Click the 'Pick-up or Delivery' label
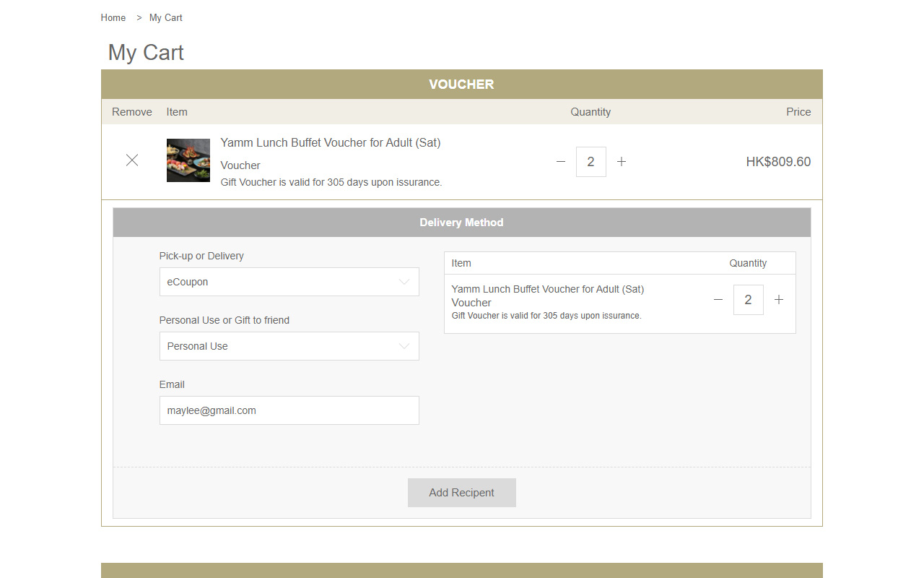The image size is (924, 578). click(x=201, y=256)
